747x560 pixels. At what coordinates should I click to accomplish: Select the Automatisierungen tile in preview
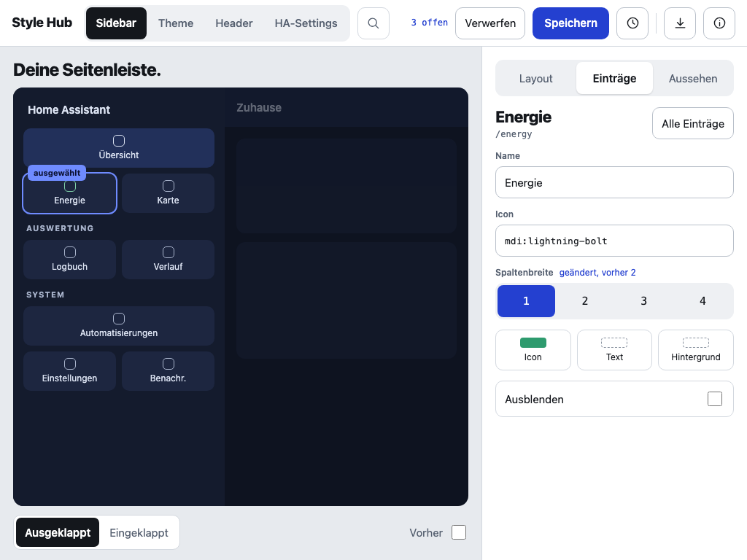(x=119, y=326)
